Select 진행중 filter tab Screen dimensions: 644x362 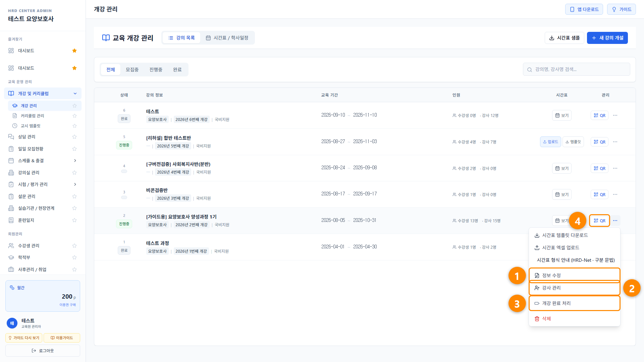(156, 70)
